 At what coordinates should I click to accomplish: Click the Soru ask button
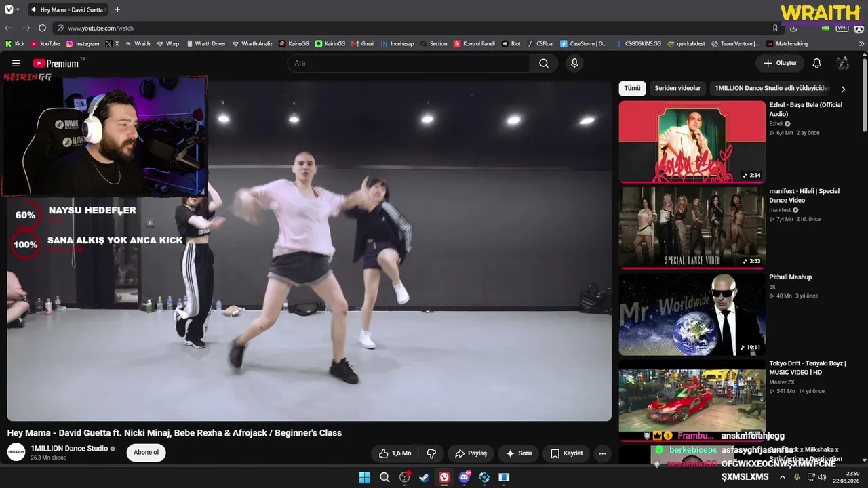click(518, 453)
